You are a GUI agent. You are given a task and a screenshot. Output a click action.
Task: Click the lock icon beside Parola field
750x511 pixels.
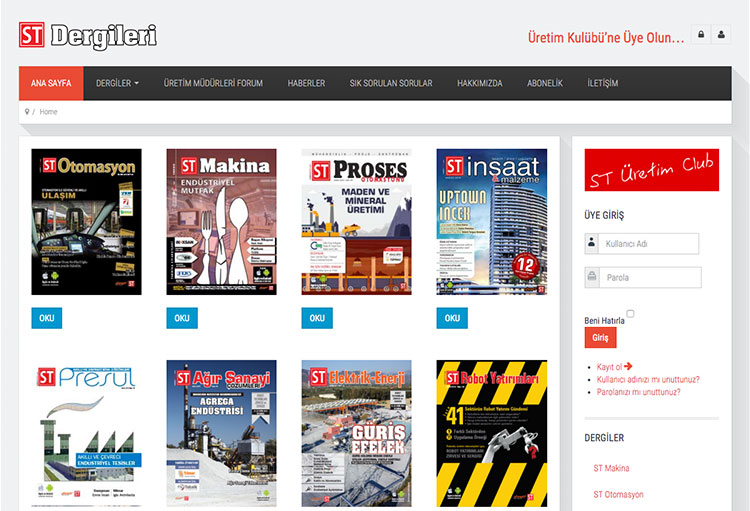(592, 278)
